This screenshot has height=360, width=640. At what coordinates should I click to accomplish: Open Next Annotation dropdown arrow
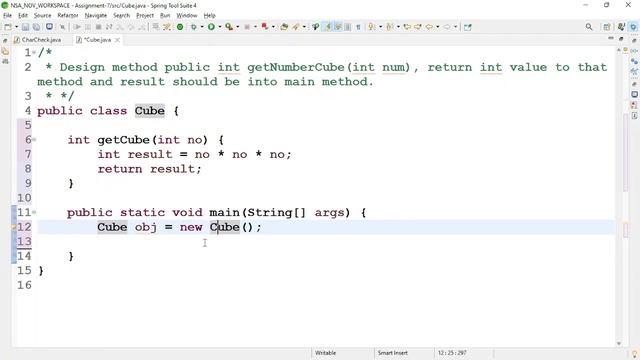[380, 27]
